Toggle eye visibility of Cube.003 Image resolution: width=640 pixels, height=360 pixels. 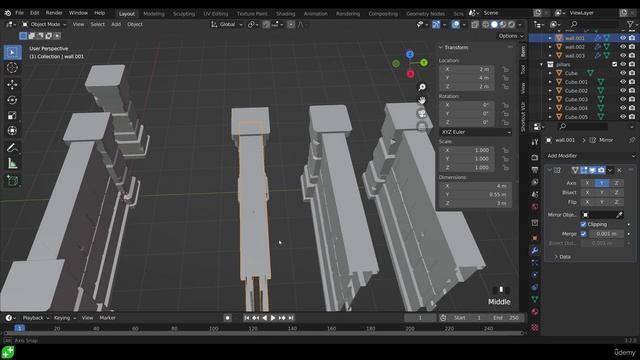(623, 99)
